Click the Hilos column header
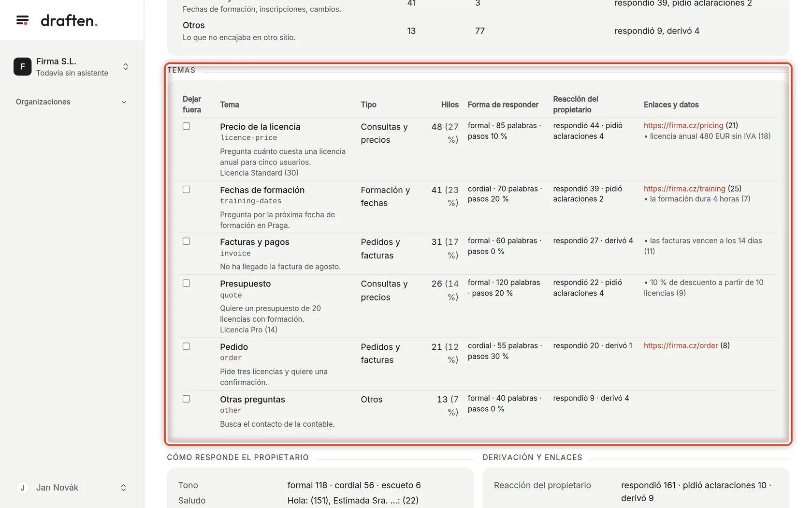Screen dimensions: 812x508 449,105
